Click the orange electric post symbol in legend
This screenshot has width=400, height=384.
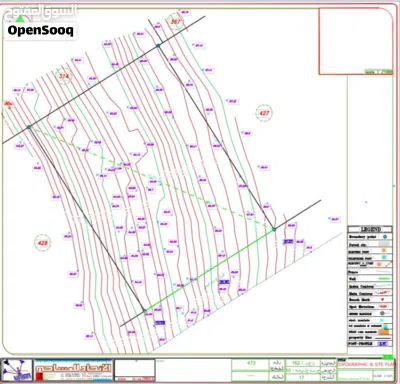pyautogui.click(x=383, y=250)
